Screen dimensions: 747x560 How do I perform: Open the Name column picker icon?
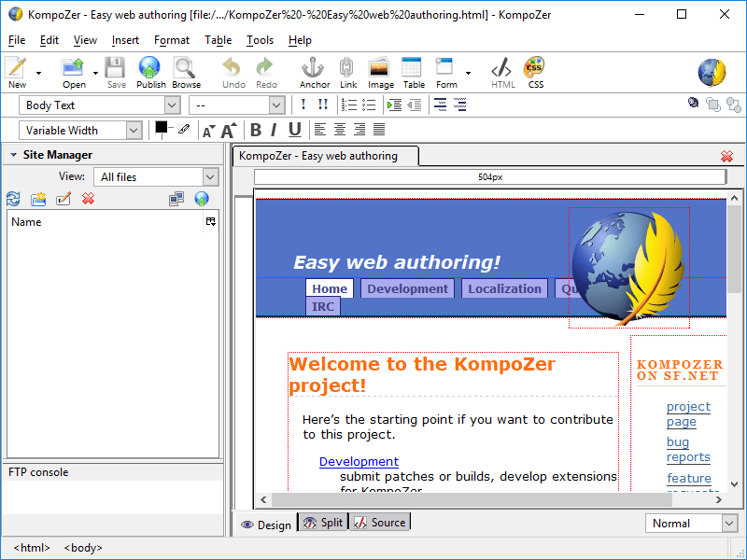(x=211, y=221)
